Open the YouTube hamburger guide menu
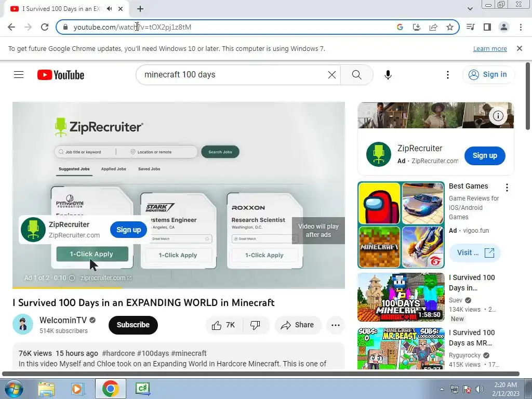 [19, 75]
